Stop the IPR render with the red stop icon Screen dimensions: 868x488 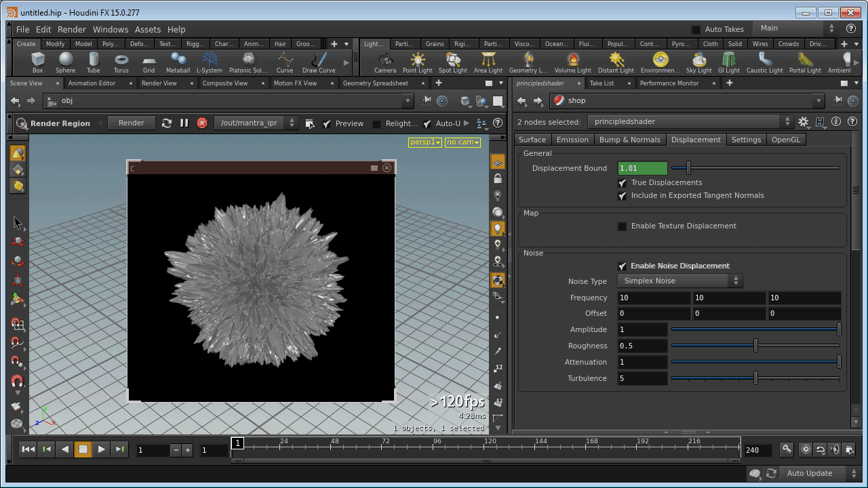click(x=201, y=123)
